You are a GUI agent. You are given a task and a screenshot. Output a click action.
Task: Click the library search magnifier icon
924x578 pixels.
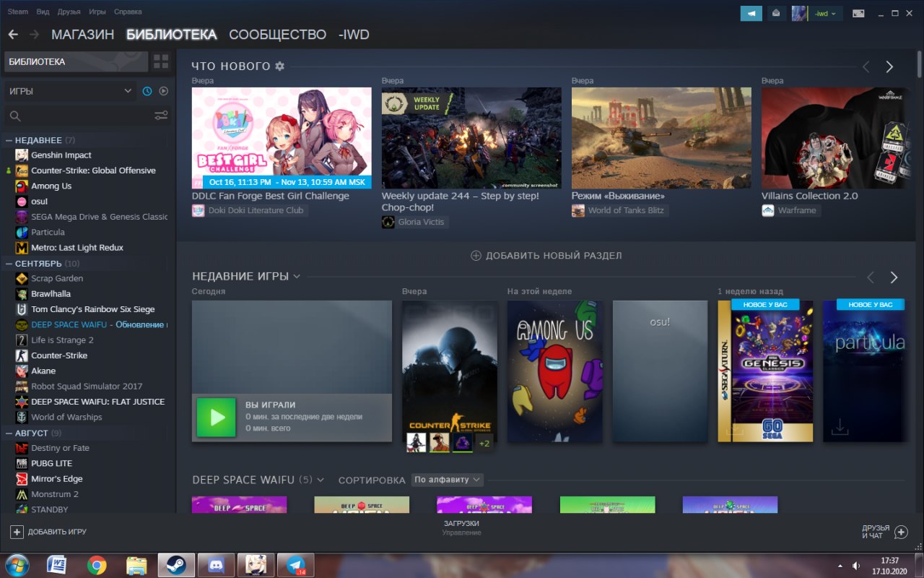click(15, 116)
